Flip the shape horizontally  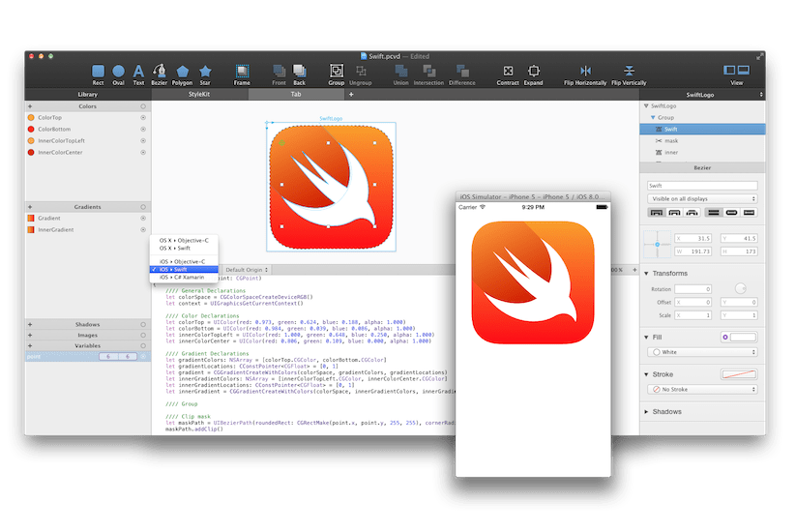585,74
